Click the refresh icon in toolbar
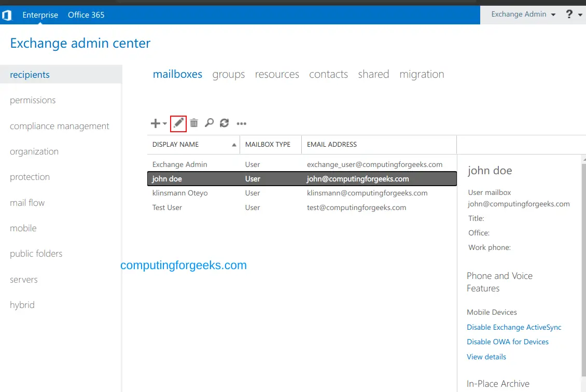The image size is (586, 392). pos(224,123)
